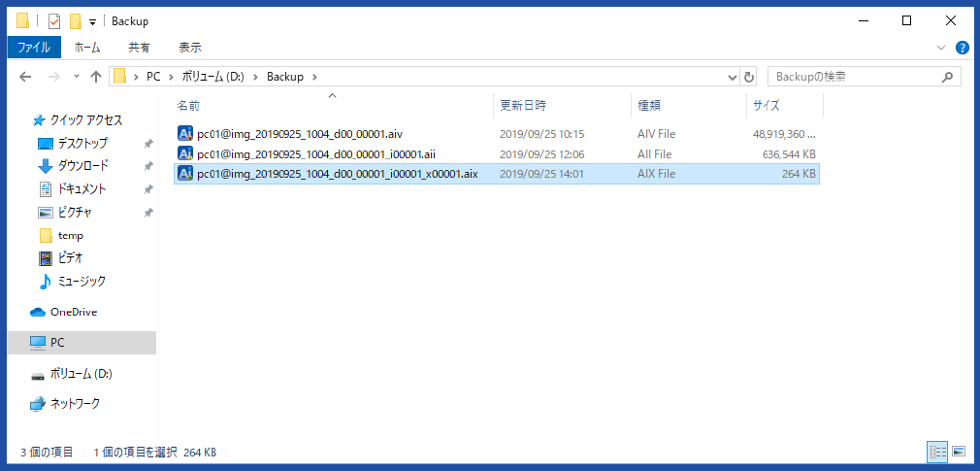
Task: Open the Explorer help icon
Action: [962, 47]
